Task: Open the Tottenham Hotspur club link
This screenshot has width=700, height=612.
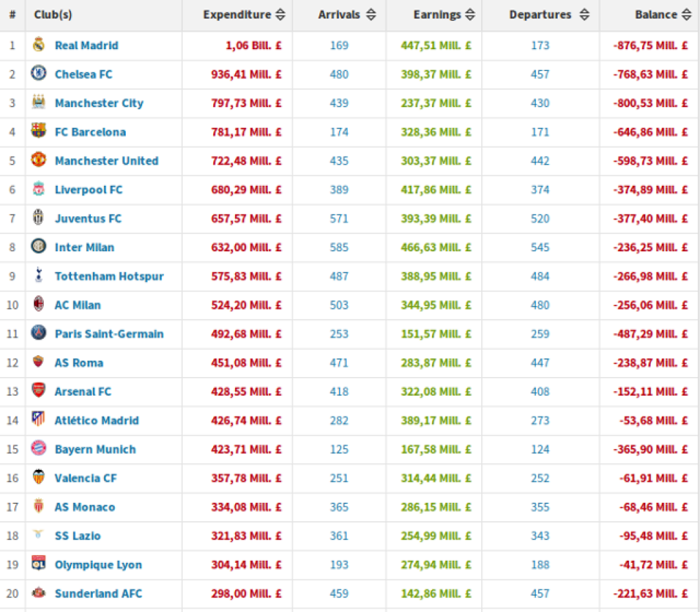Action: [x=109, y=276]
